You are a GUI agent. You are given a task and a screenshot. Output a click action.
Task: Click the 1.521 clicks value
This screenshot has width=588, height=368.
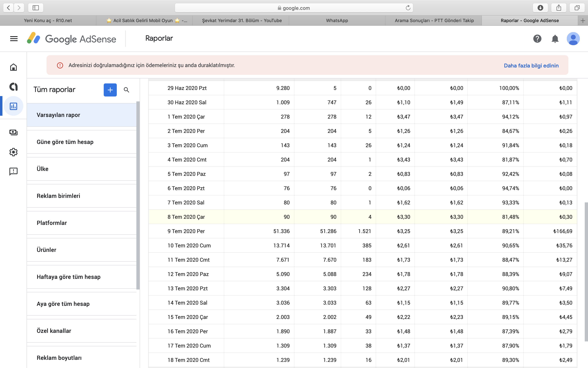(x=364, y=231)
